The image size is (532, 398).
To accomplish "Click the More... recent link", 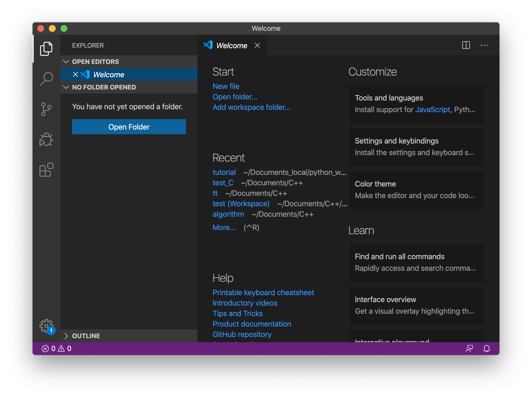I will [224, 227].
